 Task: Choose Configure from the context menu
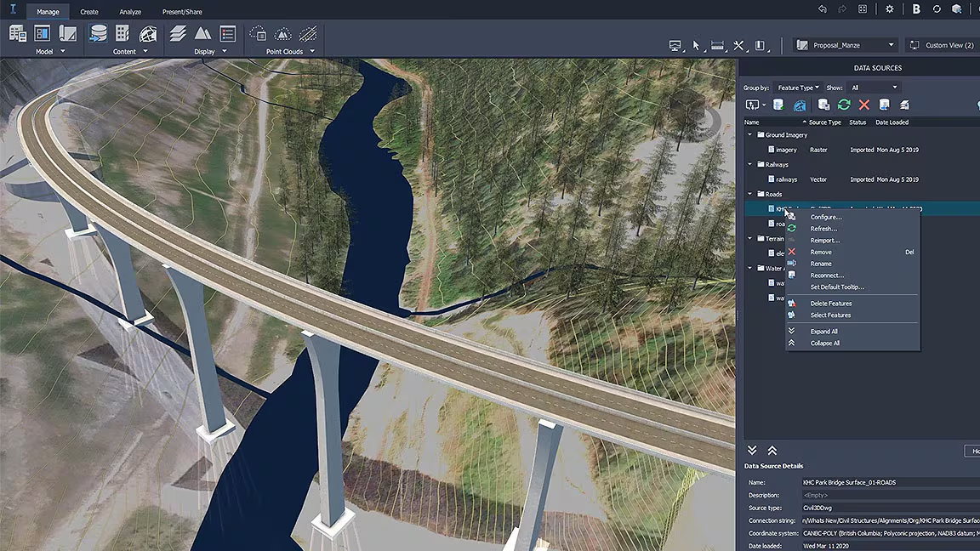tap(825, 217)
